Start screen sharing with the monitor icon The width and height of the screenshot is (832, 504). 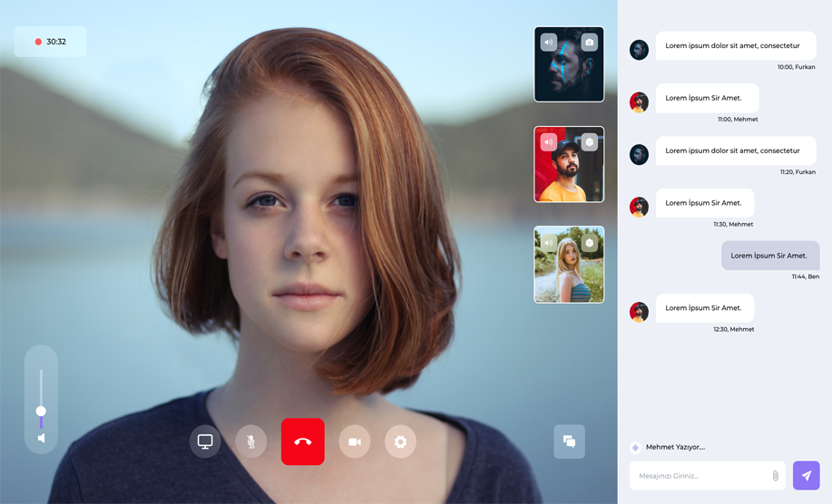point(205,441)
